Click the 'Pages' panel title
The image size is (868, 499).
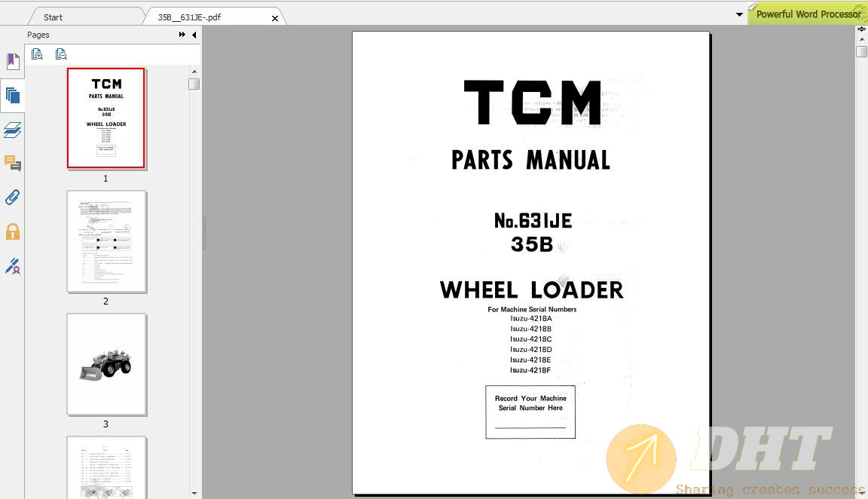[38, 35]
